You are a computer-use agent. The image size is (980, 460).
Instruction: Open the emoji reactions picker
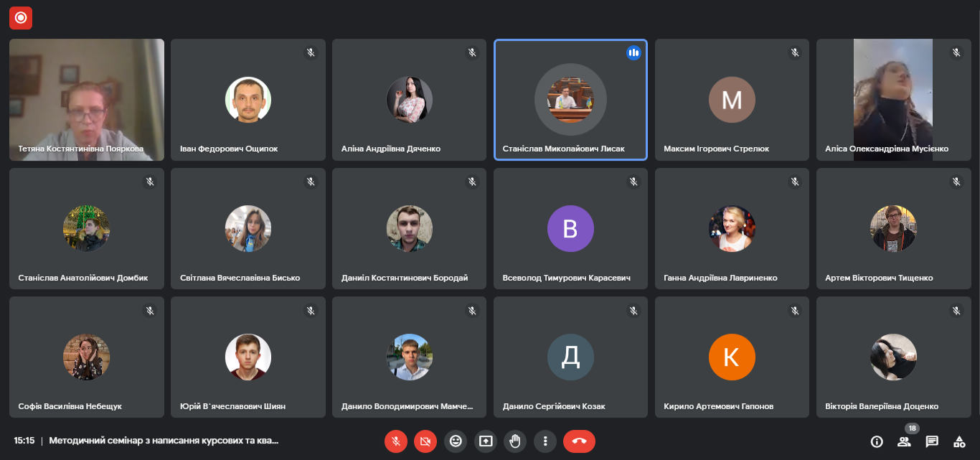[x=456, y=441]
